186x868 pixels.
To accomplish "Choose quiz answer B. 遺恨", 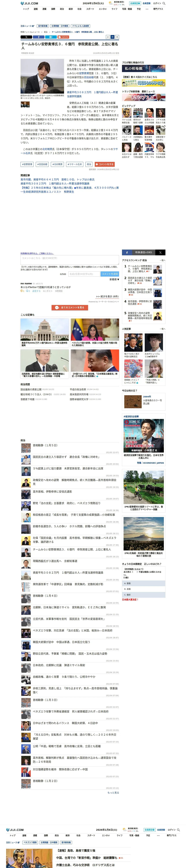I will point(143,589).
